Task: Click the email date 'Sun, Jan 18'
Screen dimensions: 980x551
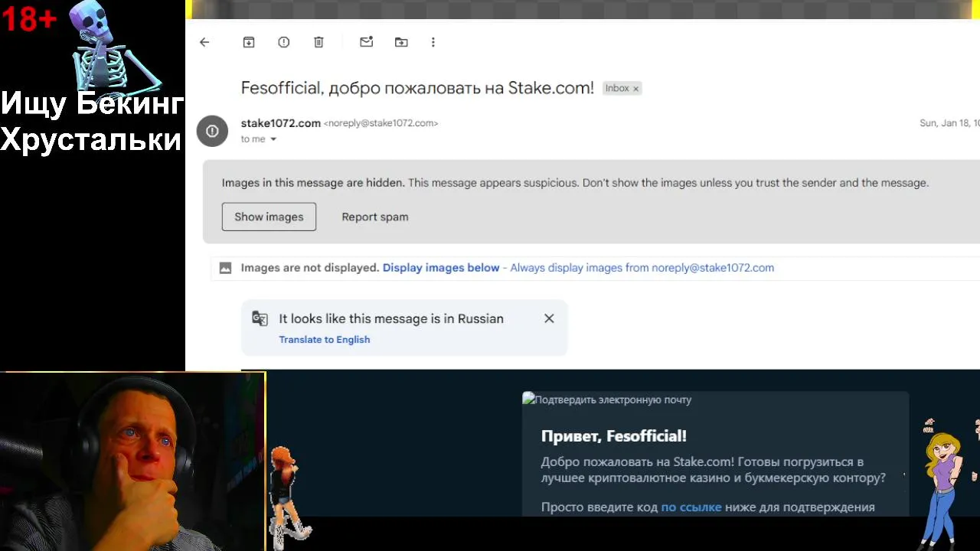Action: click(949, 123)
